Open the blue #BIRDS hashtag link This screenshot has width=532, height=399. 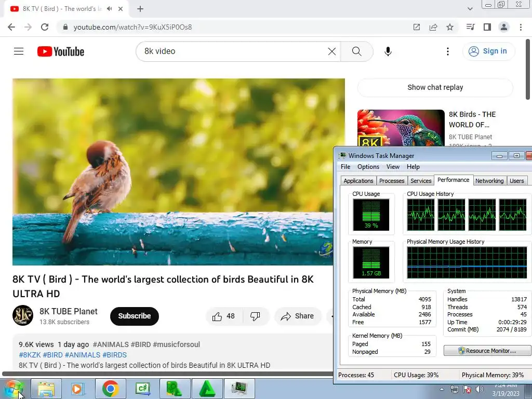[x=114, y=355]
